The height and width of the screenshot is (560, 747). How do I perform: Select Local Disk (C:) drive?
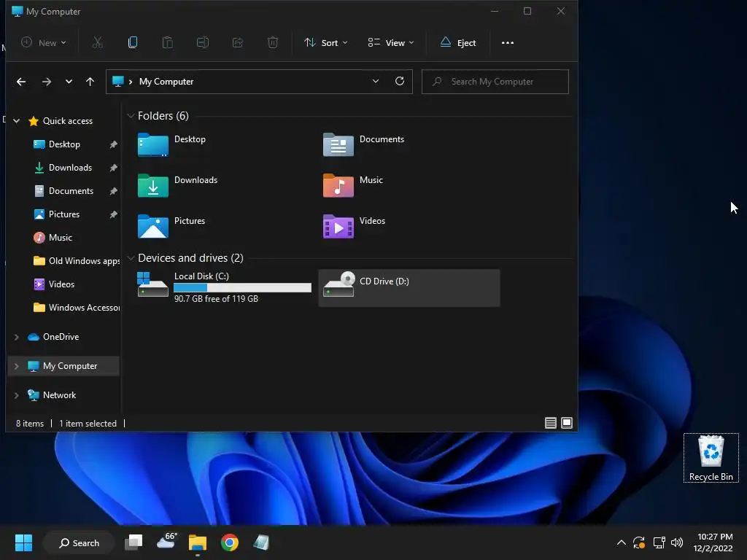click(224, 287)
